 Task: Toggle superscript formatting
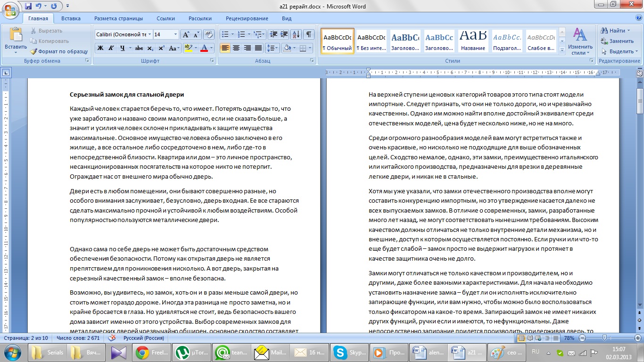(x=161, y=48)
